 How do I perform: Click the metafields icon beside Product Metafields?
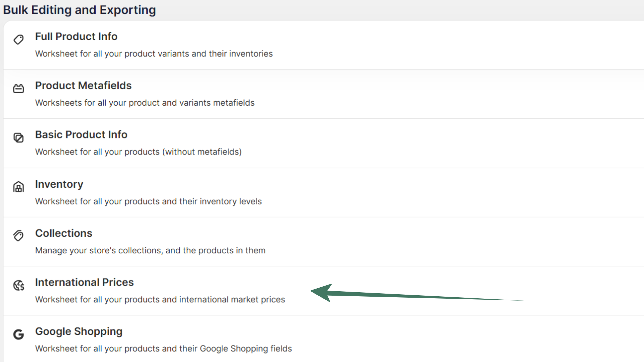[x=18, y=88]
